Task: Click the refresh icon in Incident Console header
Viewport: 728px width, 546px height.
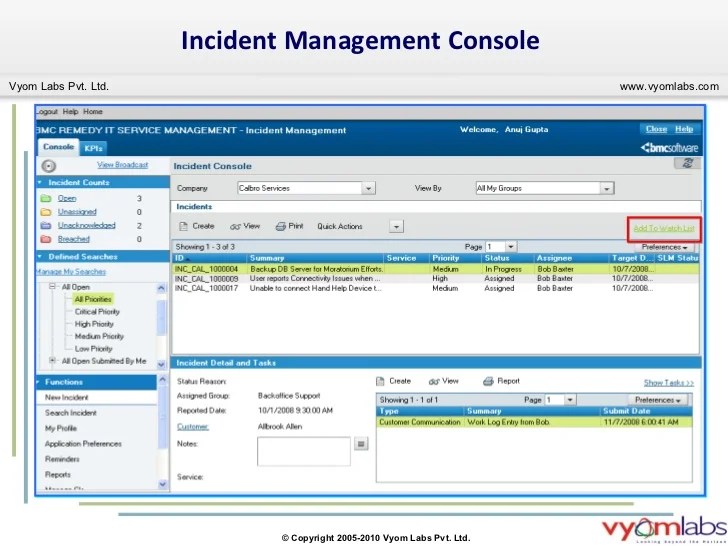Action: pos(687,163)
